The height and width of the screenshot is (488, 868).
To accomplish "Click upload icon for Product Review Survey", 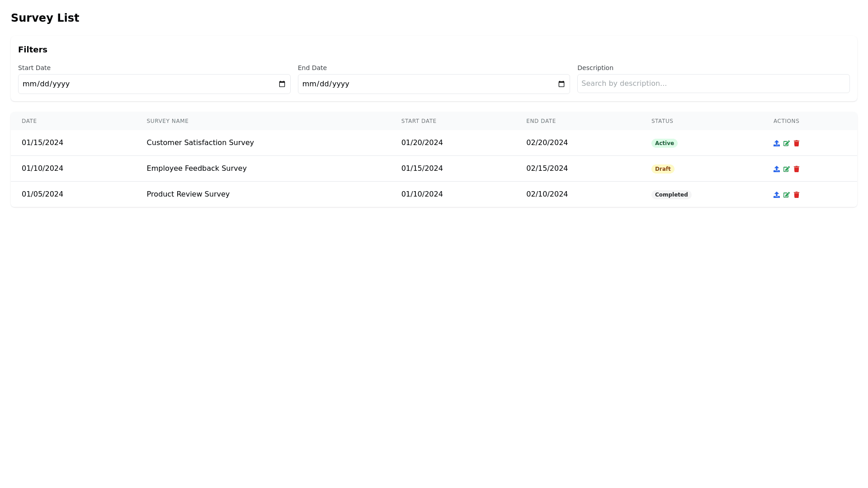I will [776, 195].
